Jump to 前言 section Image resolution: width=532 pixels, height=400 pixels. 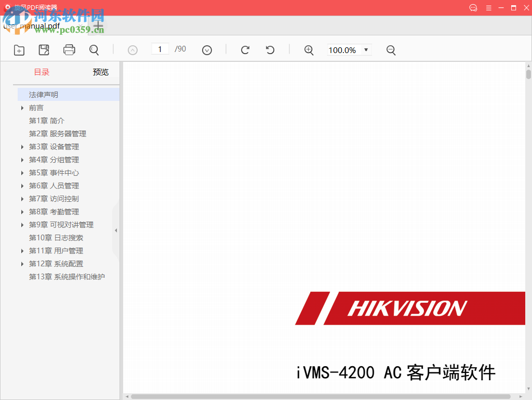36,108
